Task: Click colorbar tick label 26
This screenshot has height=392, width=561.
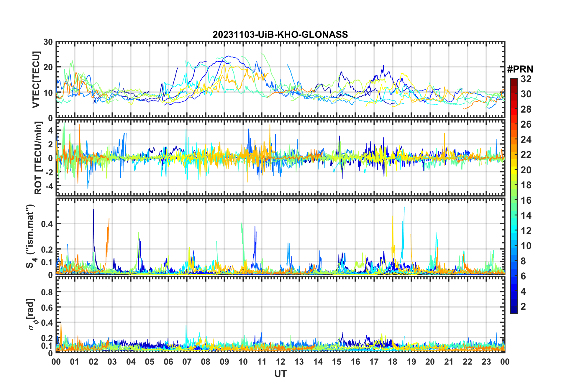Action: 526,124
